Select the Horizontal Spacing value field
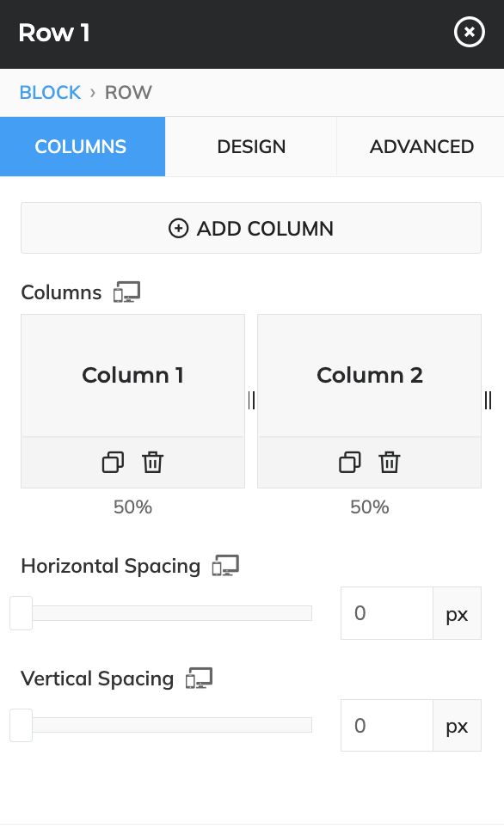Viewport: 504px width, 829px height. [x=386, y=612]
